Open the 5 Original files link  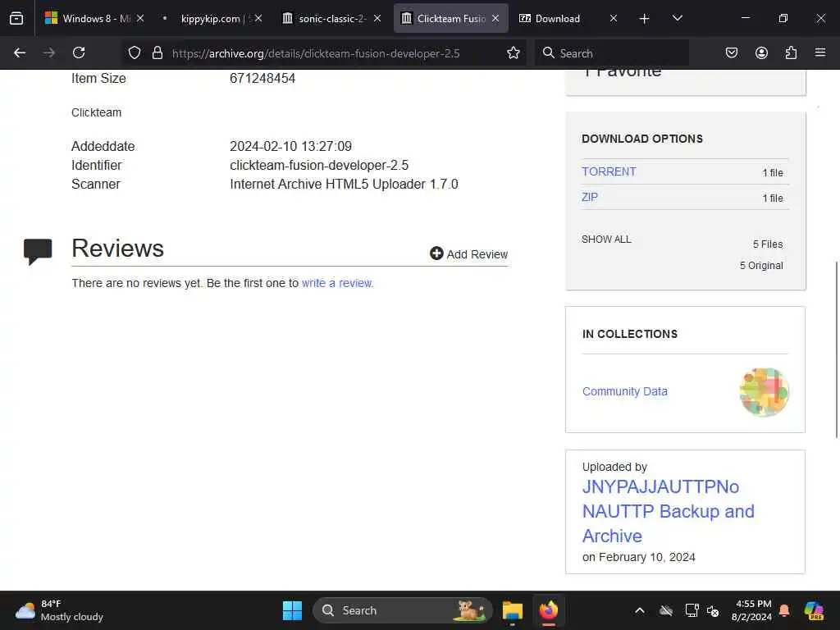tap(761, 265)
